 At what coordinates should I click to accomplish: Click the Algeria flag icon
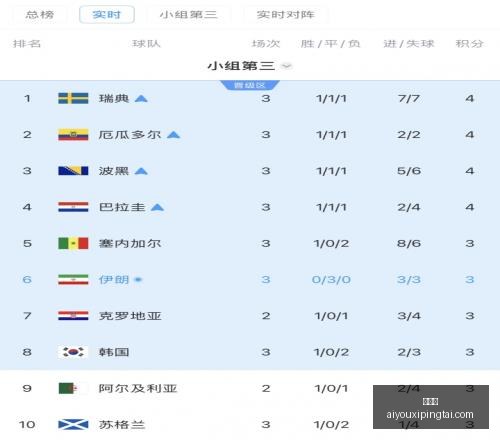click(x=73, y=388)
